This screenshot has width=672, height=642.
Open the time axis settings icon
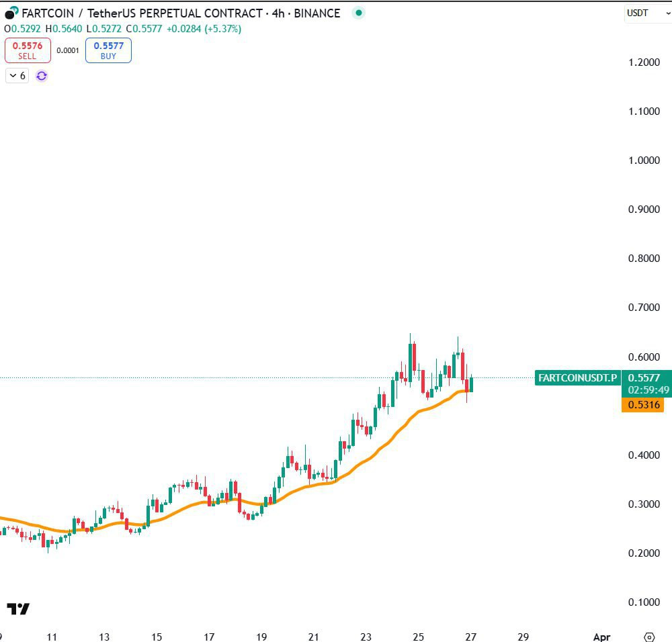click(648, 637)
